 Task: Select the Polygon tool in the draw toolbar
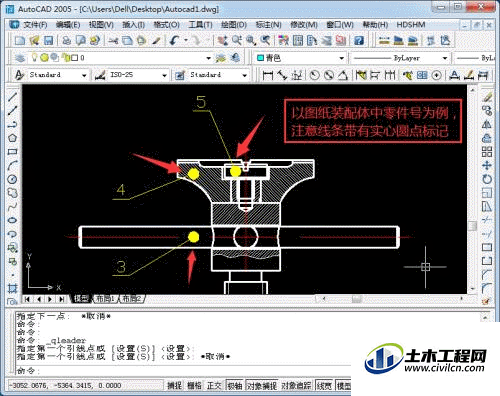coord(12,138)
